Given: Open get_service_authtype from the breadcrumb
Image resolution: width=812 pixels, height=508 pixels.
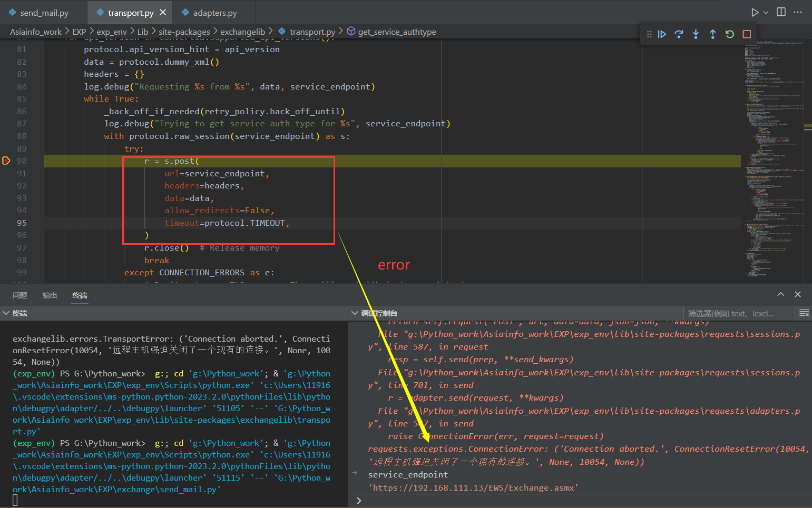Looking at the screenshot, I should click(x=398, y=31).
